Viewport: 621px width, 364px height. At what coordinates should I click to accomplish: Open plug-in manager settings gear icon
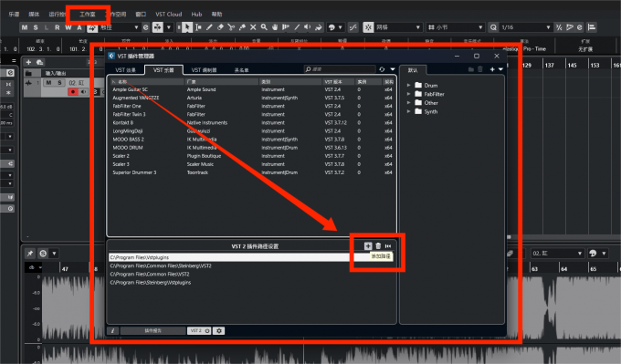(219, 331)
